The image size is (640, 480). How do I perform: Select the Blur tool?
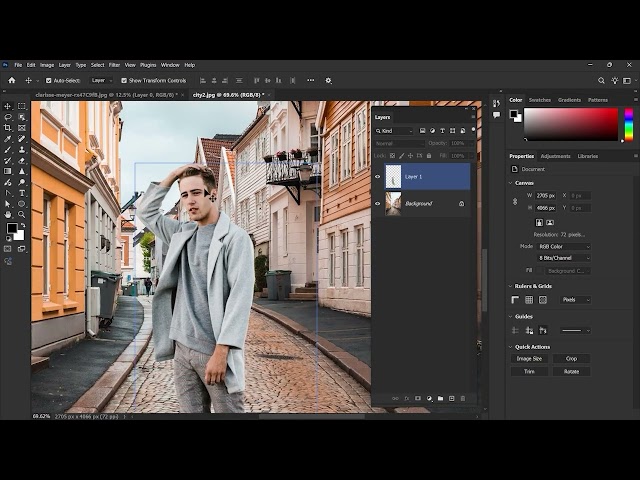pos(22,171)
